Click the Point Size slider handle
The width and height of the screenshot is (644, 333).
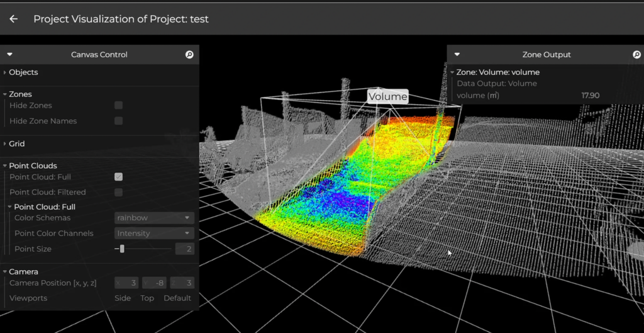(x=122, y=249)
